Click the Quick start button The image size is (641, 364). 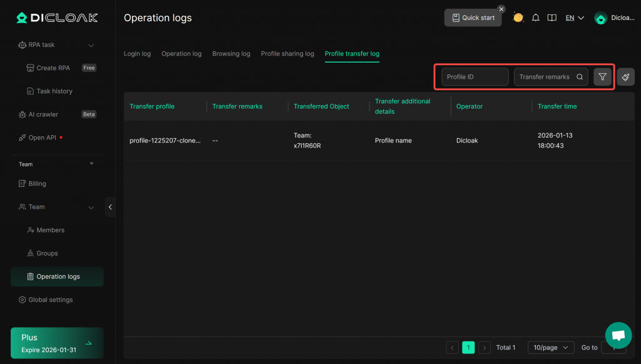473,18
